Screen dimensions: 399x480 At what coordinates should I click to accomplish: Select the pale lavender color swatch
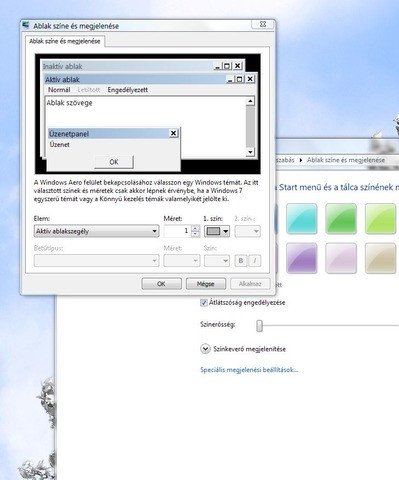point(341,258)
